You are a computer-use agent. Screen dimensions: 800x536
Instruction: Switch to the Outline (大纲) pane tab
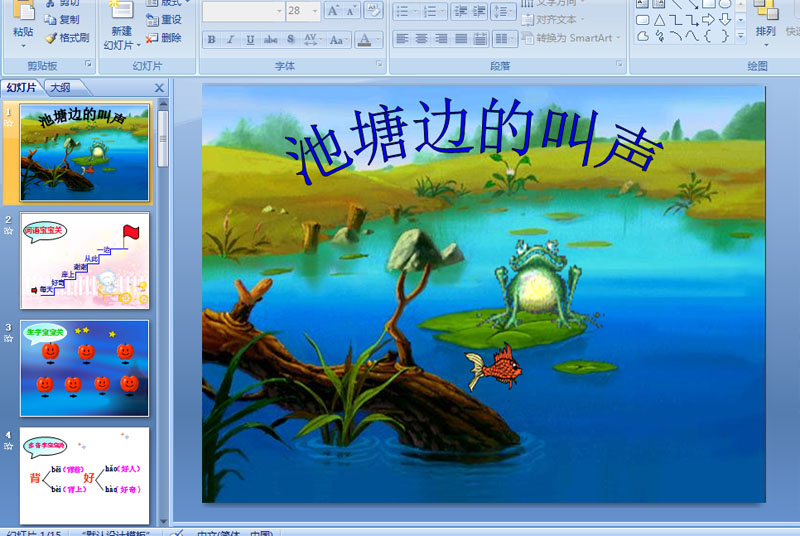61,88
